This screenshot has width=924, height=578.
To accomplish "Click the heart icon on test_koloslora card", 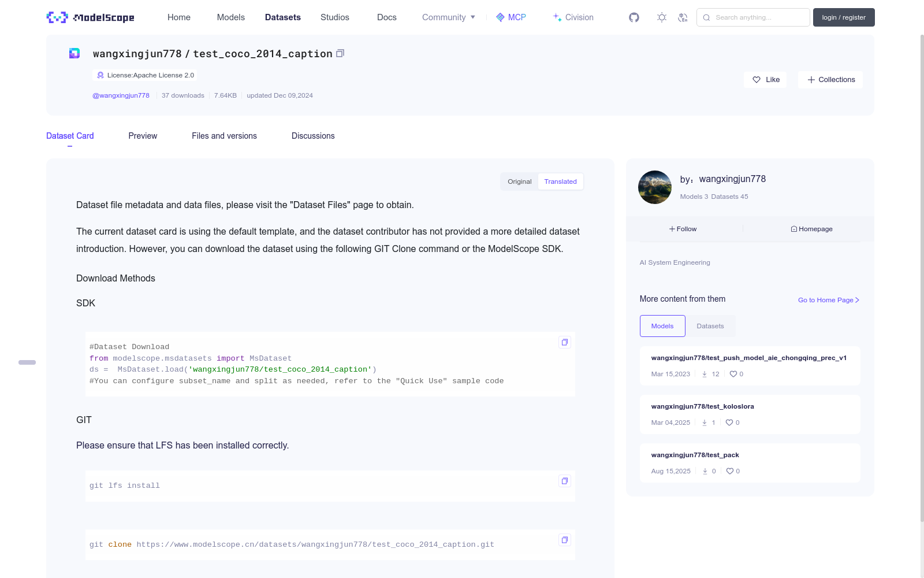I will pyautogui.click(x=729, y=423).
